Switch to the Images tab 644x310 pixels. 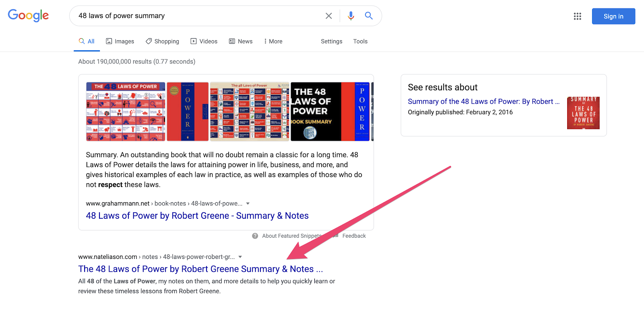click(x=120, y=41)
